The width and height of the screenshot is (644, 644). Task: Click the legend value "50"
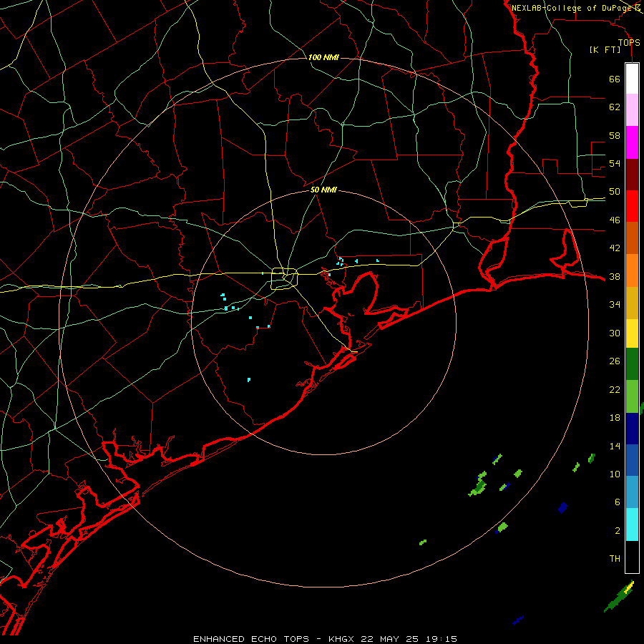(615, 192)
